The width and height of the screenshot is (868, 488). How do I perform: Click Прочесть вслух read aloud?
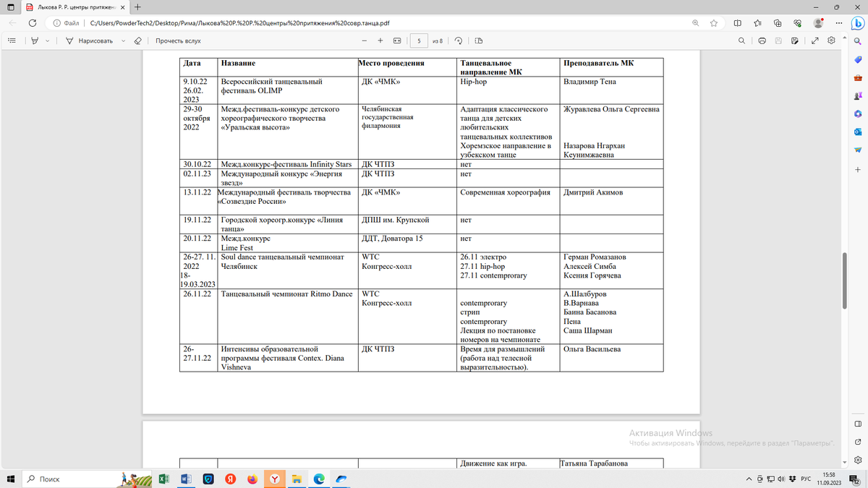[178, 40]
